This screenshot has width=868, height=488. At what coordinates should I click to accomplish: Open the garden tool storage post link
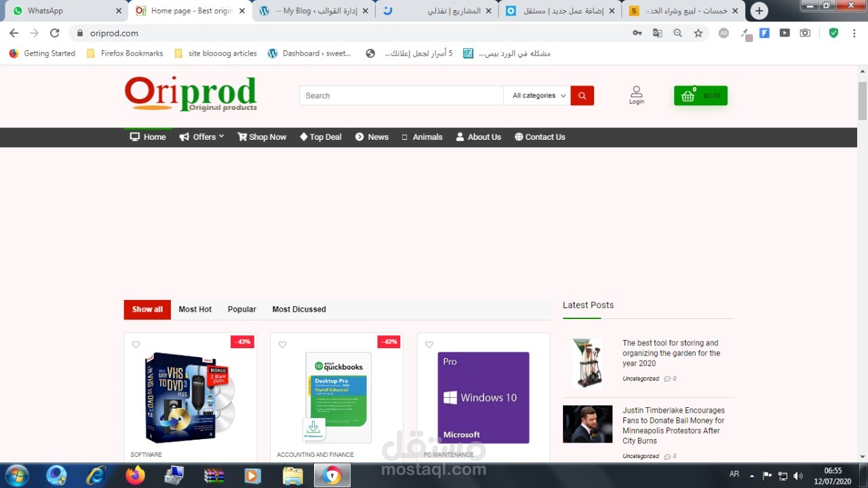point(671,353)
